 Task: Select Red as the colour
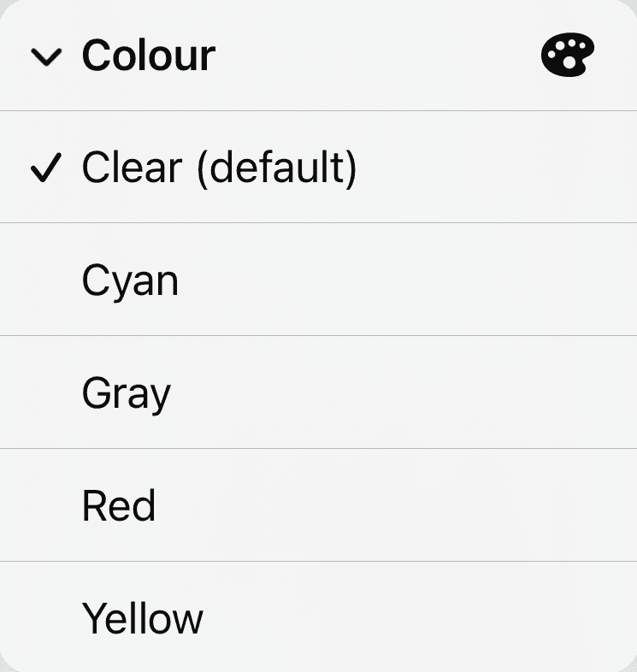coord(119,505)
